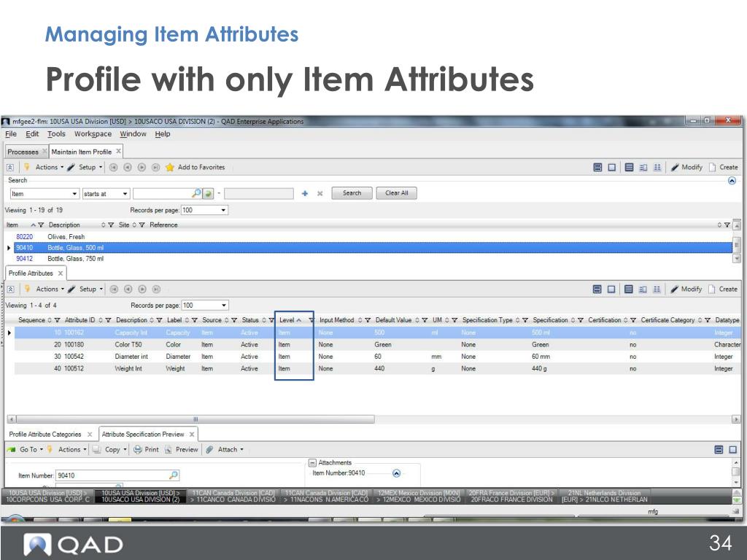The width and height of the screenshot is (747, 560).
Task: Sort by Attribute ID column header
Action: point(80,320)
